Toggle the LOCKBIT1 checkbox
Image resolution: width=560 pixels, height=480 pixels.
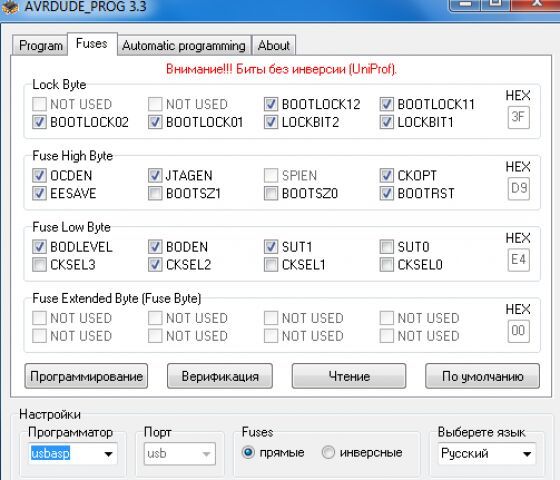386,122
